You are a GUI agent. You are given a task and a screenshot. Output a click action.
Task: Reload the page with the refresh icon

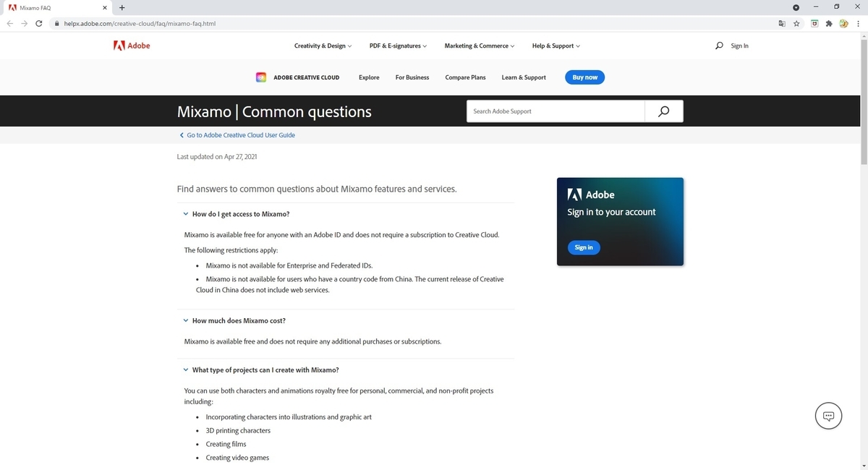41,23
